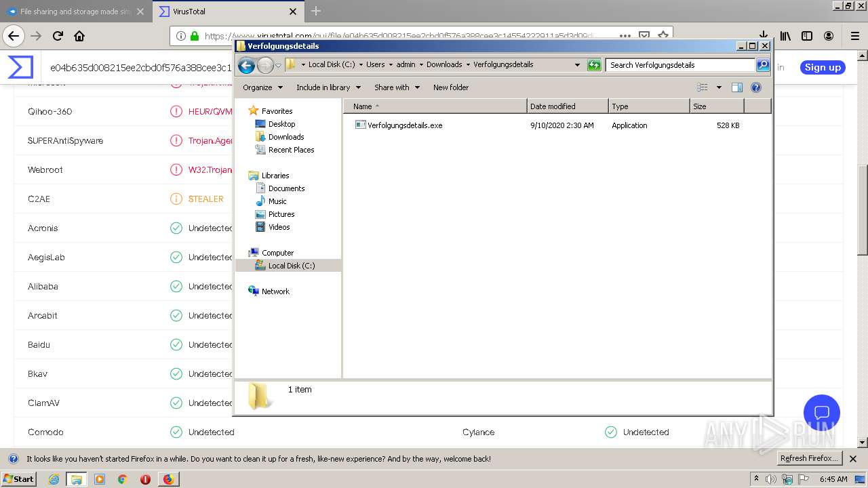Toggle Firefox sidebar icon

[807, 36]
